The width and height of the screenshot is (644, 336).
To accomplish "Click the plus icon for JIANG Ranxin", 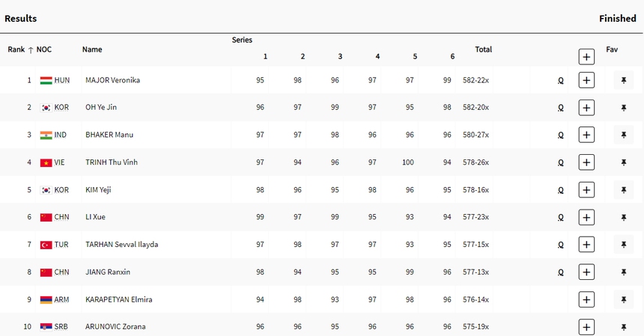I will coord(586,272).
